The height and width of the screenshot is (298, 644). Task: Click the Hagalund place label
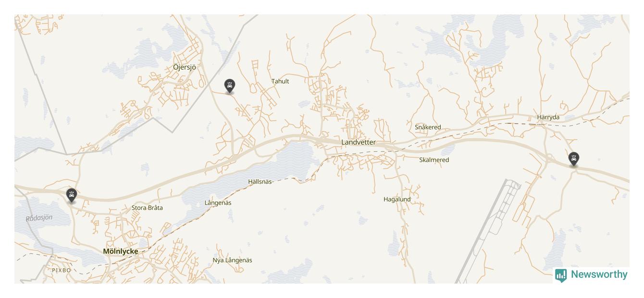pyautogui.click(x=397, y=199)
